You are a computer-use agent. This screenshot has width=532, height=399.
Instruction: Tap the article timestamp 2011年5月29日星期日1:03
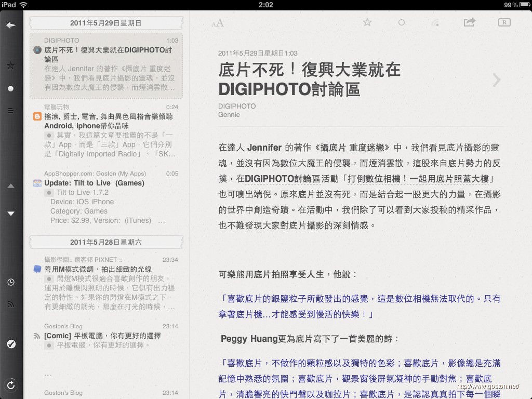(258, 54)
